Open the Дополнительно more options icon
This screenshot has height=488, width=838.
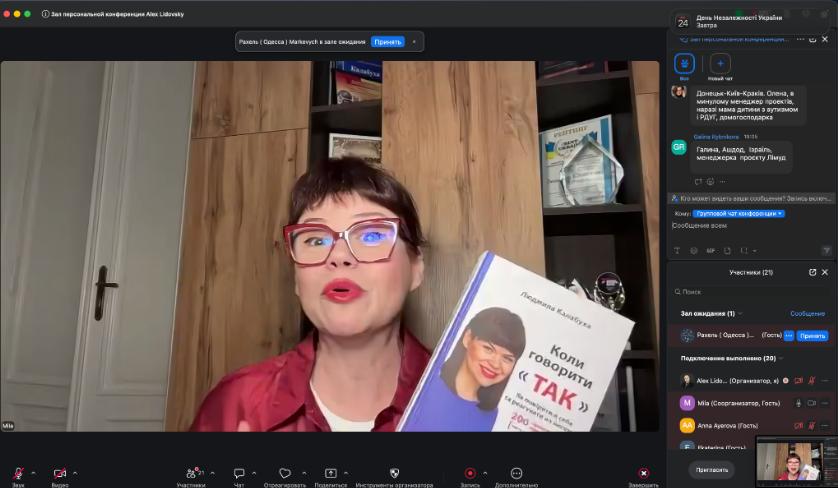coord(516,473)
